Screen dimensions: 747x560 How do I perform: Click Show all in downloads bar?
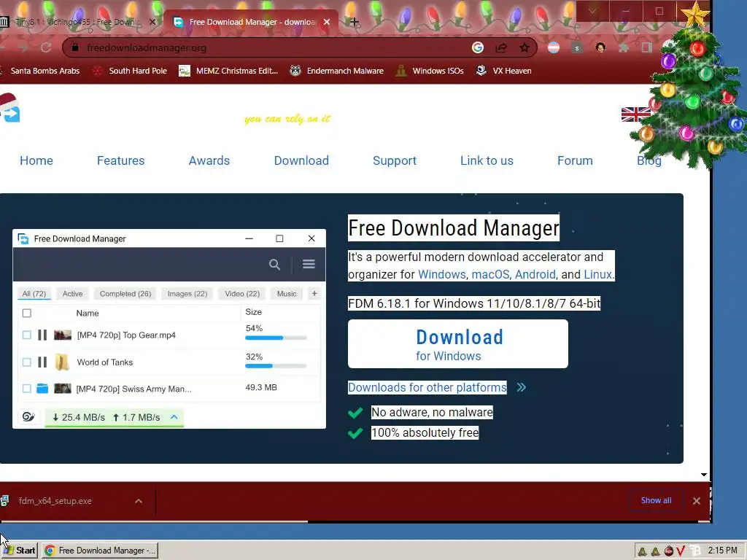[656, 500]
